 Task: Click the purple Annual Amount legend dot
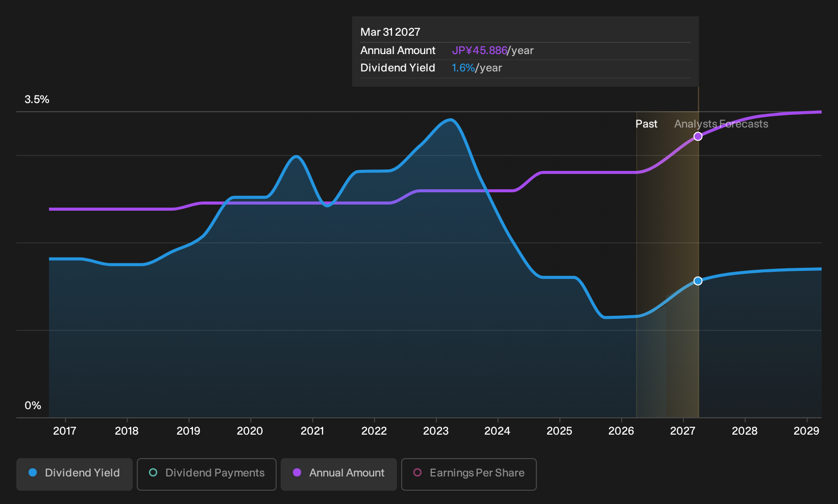pos(297,473)
